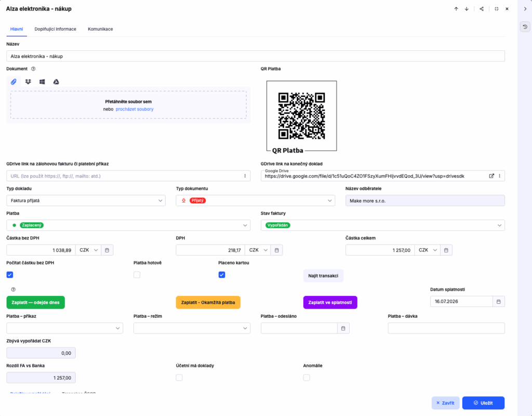Uncheck Počítat částku bez DPH checkbox
This screenshot has height=416, width=532.
pos(10,275)
